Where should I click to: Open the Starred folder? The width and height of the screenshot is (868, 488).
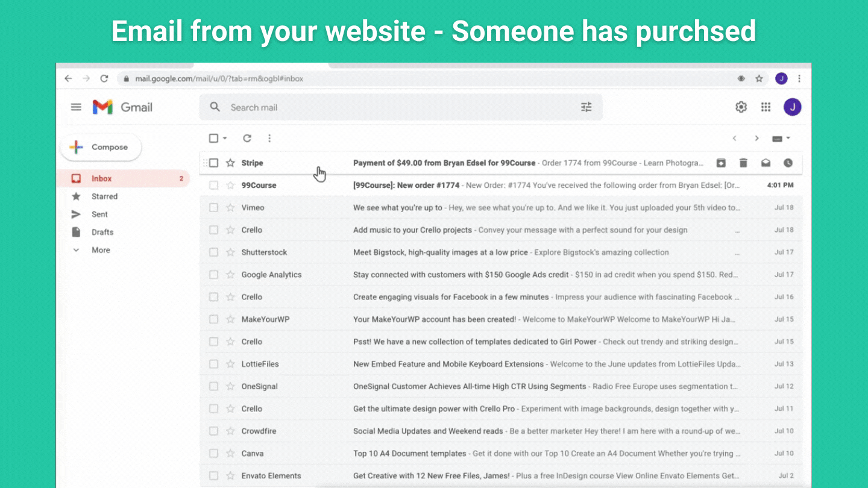pos(104,196)
